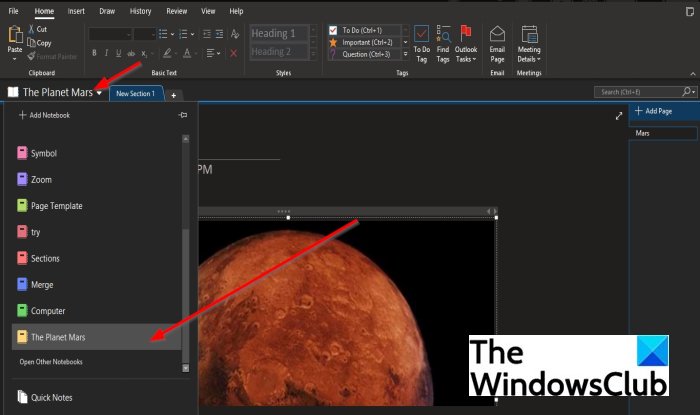Toggle the To Do (Ctrl+1) tag checkbox
This screenshot has width=700, height=415.
pos(333,30)
